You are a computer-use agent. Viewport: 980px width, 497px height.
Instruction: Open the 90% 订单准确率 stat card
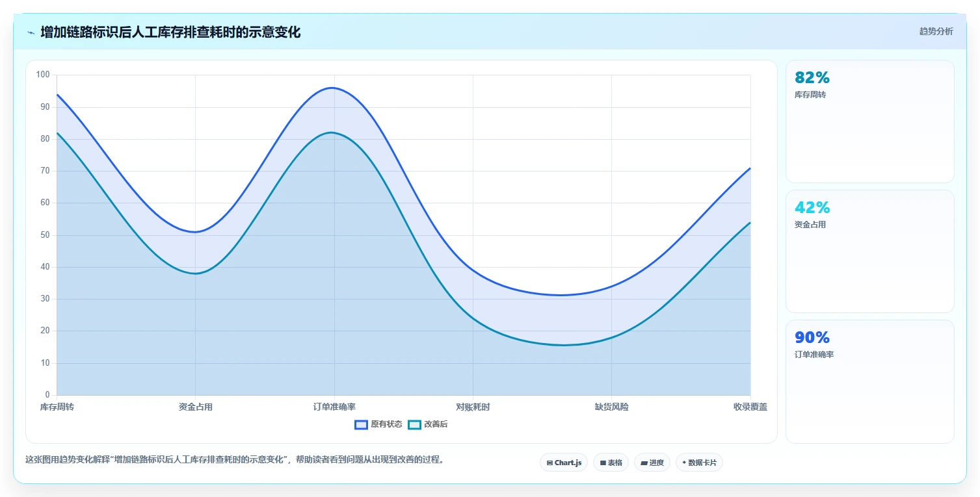870,381
